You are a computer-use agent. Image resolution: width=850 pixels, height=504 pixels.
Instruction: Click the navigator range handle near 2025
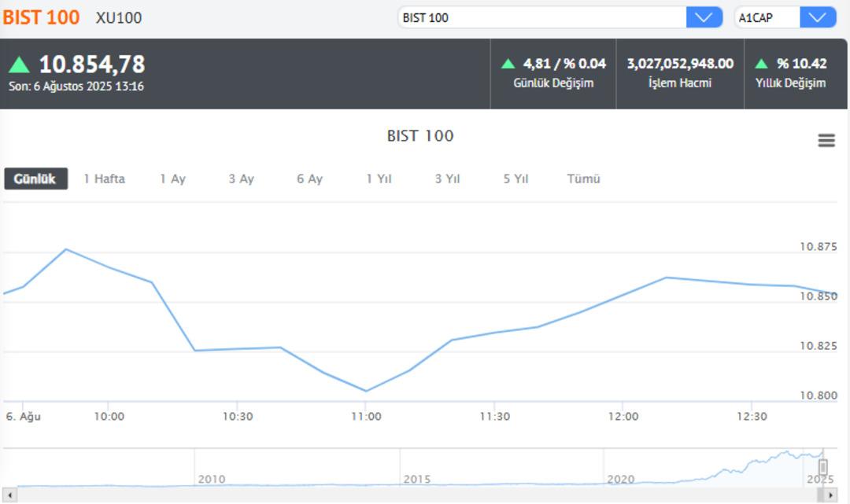[x=823, y=467]
